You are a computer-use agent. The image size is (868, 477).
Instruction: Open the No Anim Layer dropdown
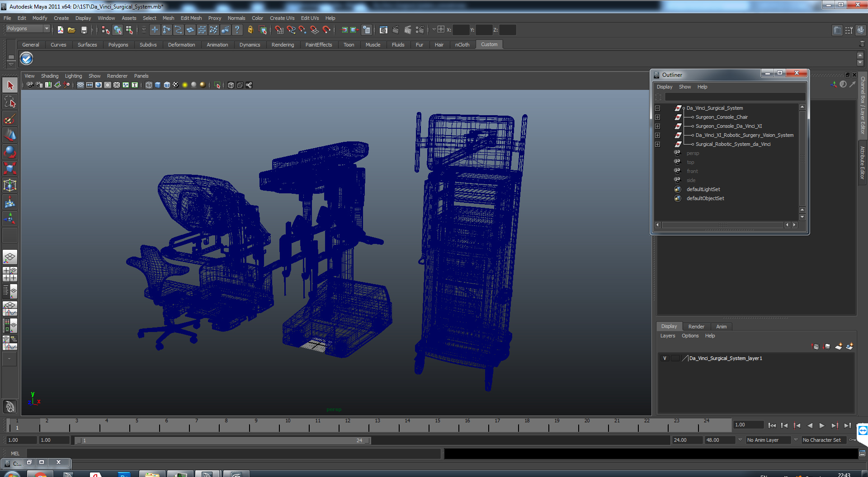(x=741, y=440)
